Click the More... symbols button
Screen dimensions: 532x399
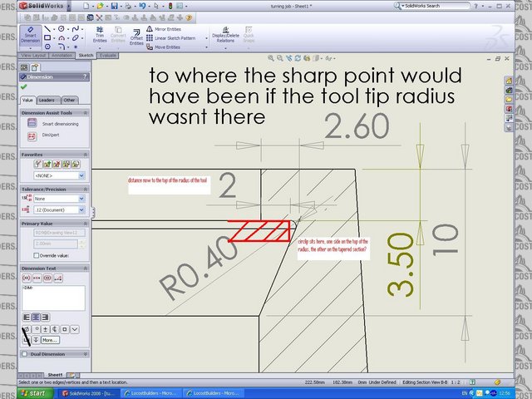pos(49,340)
